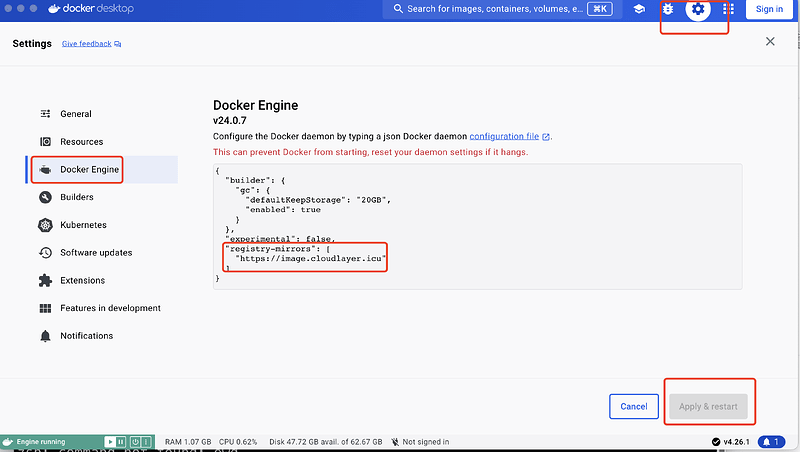Click the engine start play button

[110, 442]
